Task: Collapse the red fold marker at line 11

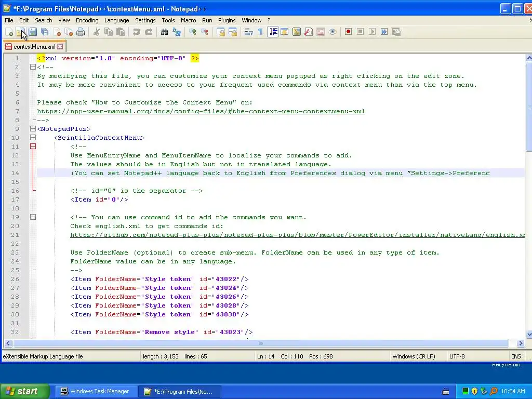Action: [33, 147]
